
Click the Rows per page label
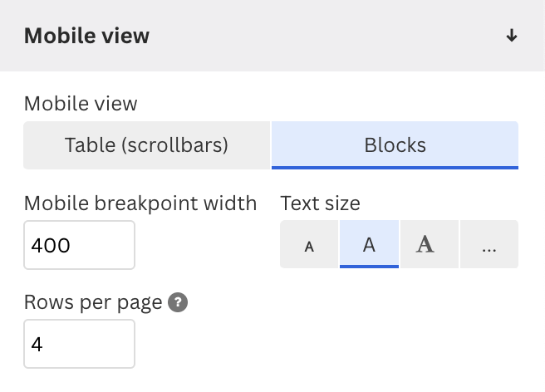(93, 302)
